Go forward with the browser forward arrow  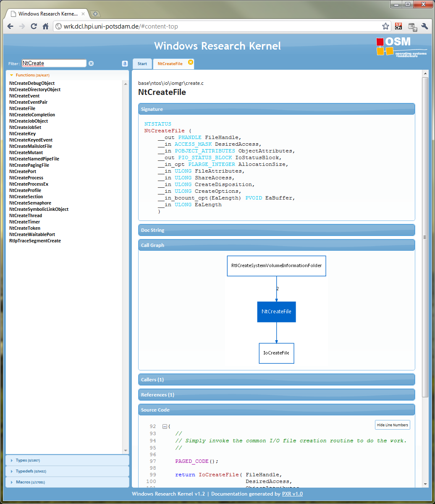point(22,26)
